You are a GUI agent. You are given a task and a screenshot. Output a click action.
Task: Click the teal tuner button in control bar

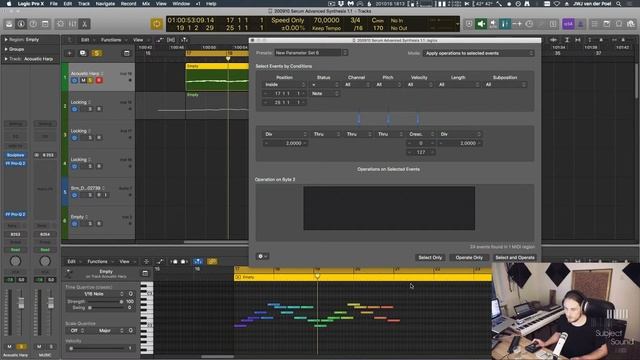tap(505, 24)
